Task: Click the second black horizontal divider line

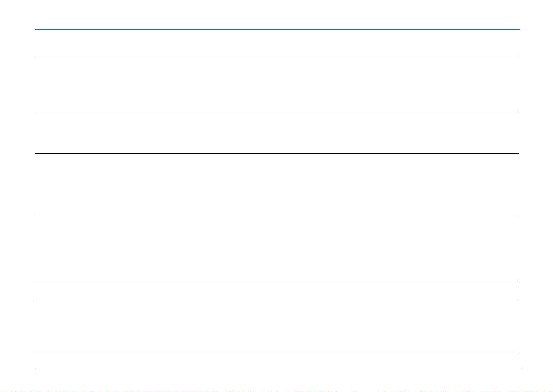Action: pyautogui.click(x=276, y=111)
